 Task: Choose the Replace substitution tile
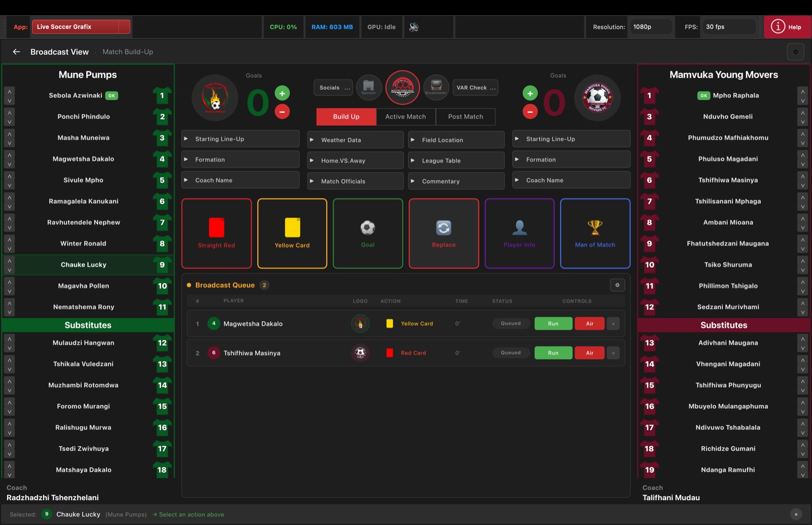[x=444, y=234]
